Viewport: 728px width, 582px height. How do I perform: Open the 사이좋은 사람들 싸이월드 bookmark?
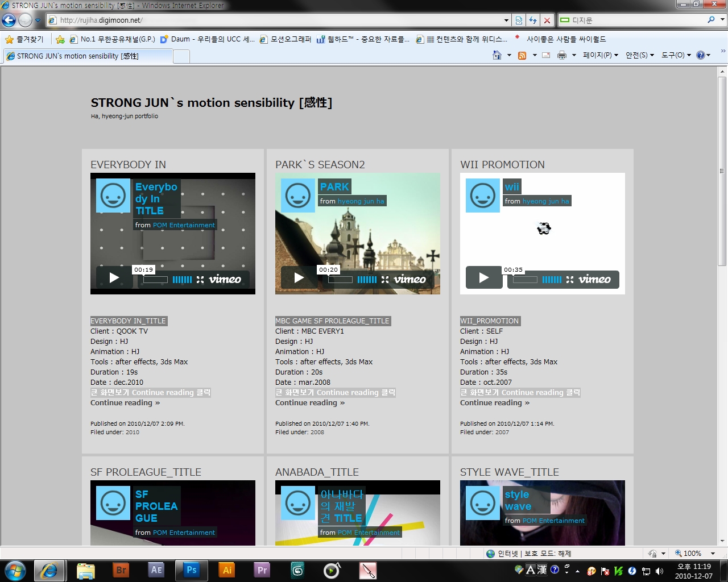pyautogui.click(x=560, y=39)
